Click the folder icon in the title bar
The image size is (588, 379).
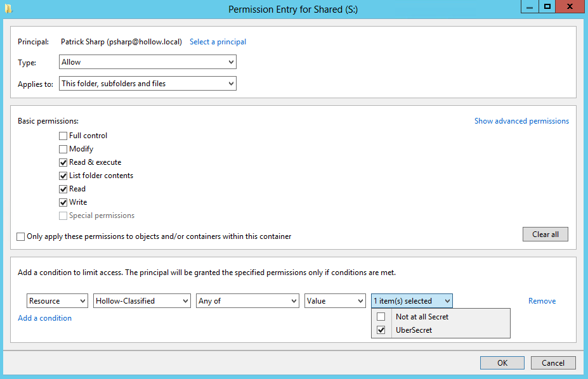pyautogui.click(x=8, y=9)
